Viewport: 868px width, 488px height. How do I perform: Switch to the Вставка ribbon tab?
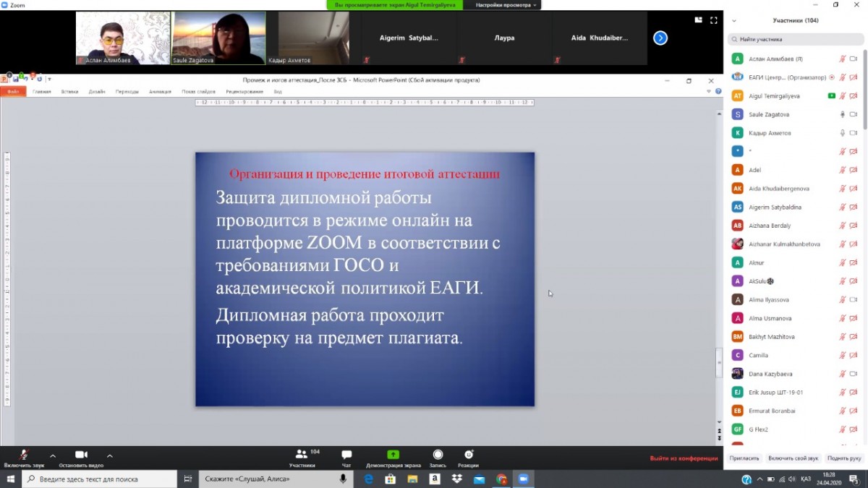click(69, 92)
